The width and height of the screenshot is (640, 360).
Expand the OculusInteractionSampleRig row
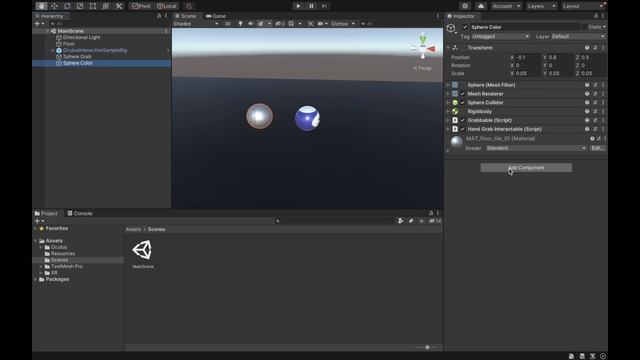(x=53, y=50)
